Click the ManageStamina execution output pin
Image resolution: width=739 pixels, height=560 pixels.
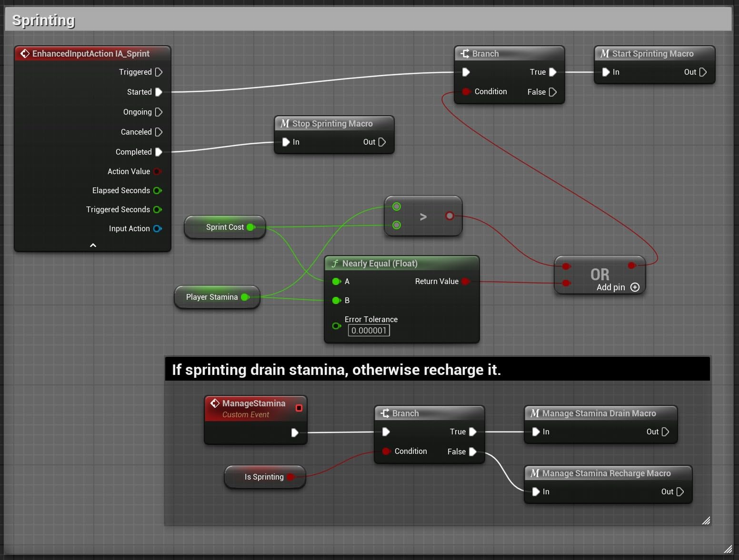pos(295,432)
